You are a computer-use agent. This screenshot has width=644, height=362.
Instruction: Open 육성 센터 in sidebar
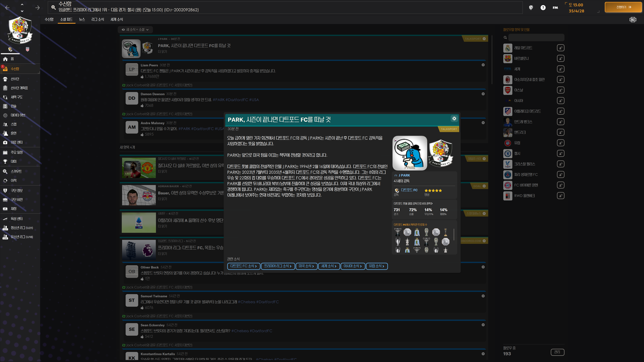[x=20, y=219]
